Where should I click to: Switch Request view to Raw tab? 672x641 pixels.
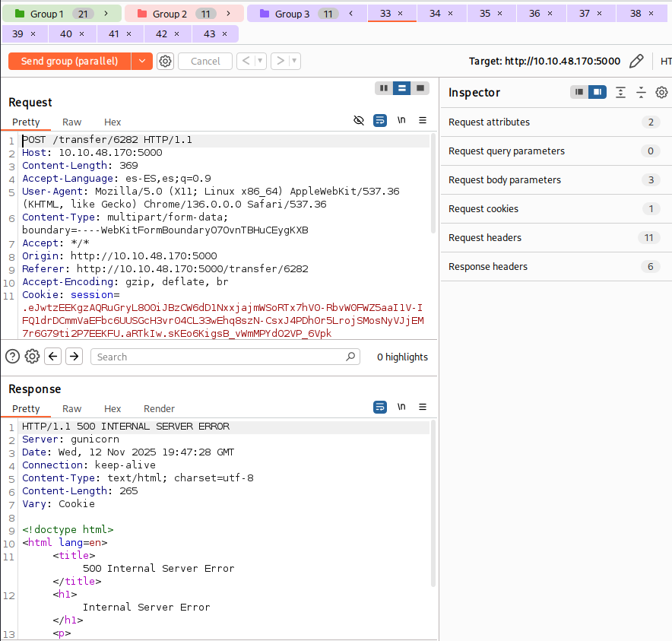point(71,122)
